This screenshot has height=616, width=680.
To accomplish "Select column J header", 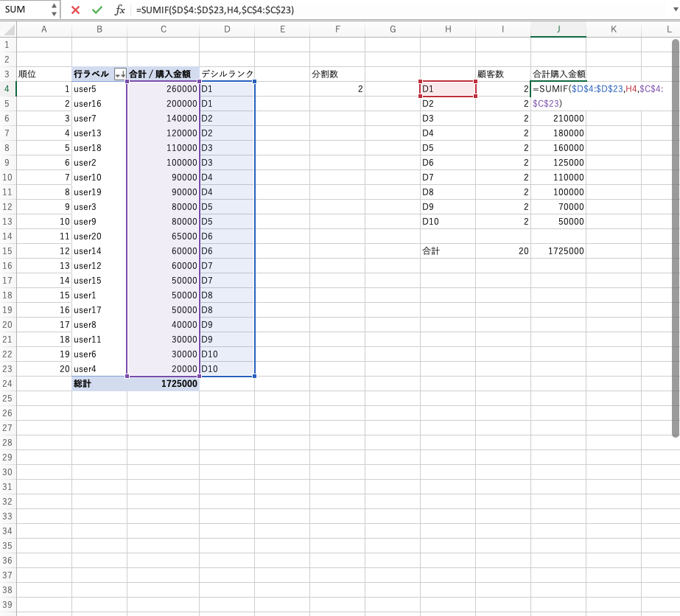I will [x=558, y=29].
